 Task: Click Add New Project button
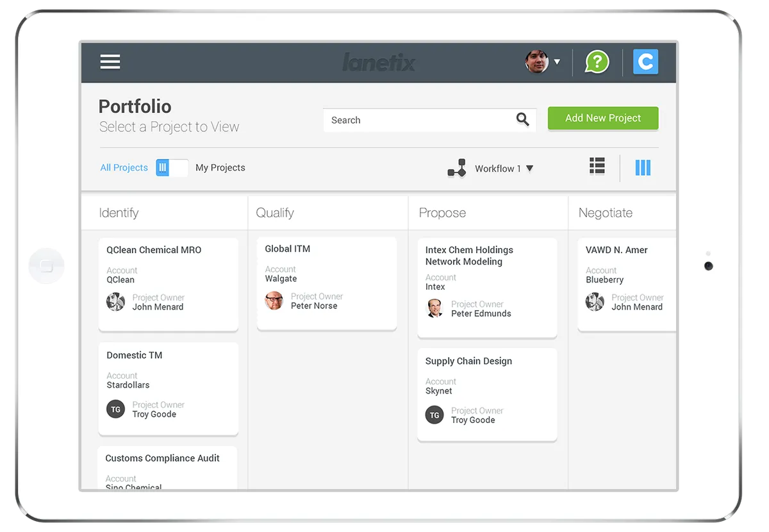tap(603, 118)
